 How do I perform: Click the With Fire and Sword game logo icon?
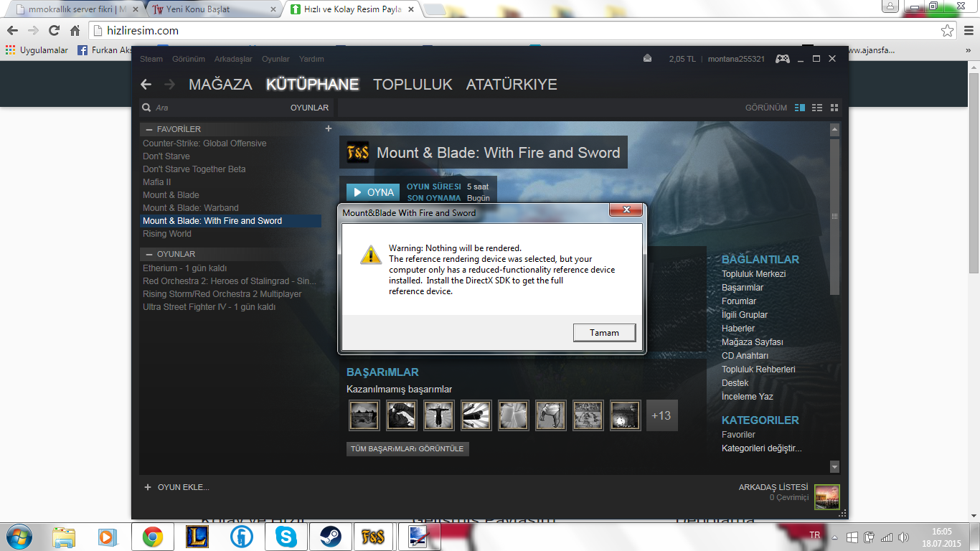357,152
